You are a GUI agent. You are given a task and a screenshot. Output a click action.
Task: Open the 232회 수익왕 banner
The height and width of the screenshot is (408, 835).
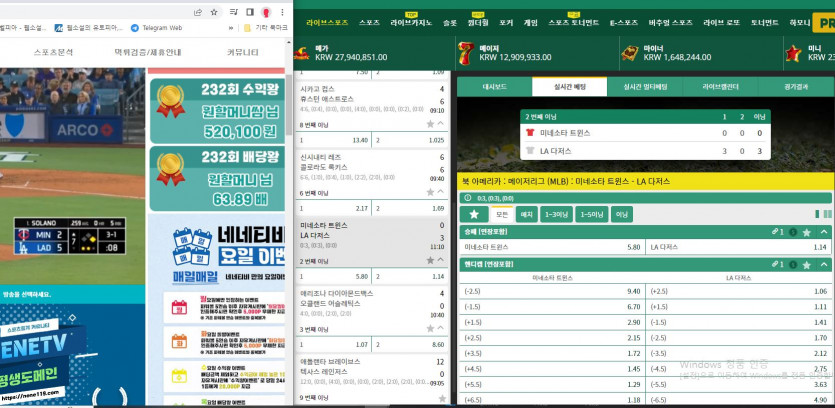[217, 111]
